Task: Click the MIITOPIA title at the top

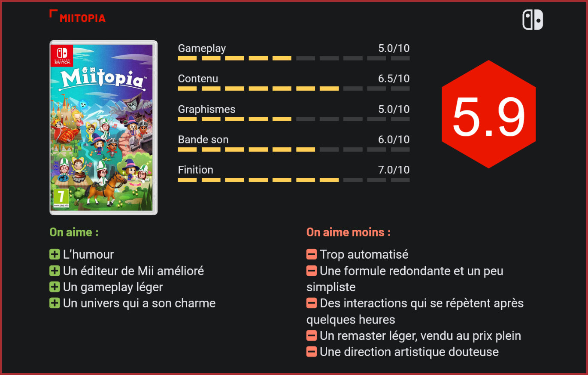Action: [x=82, y=18]
